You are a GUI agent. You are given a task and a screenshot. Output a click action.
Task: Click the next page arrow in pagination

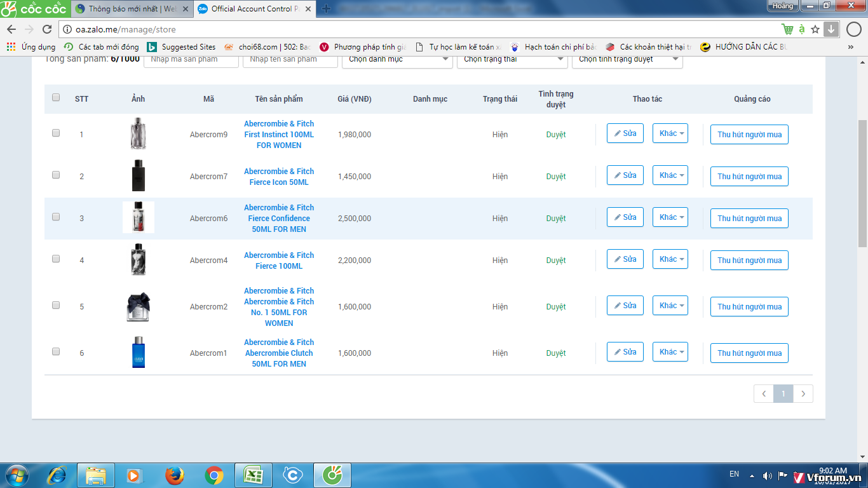(x=803, y=394)
